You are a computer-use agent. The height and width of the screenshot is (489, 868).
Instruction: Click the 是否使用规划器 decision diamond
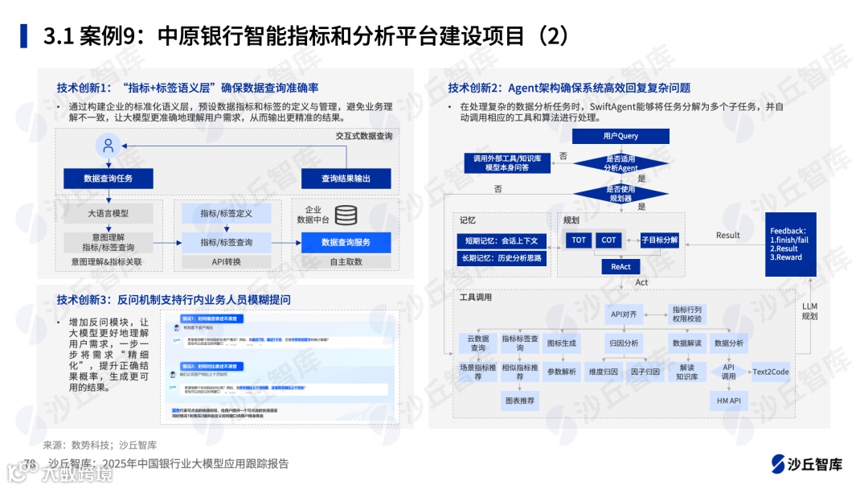[620, 193]
